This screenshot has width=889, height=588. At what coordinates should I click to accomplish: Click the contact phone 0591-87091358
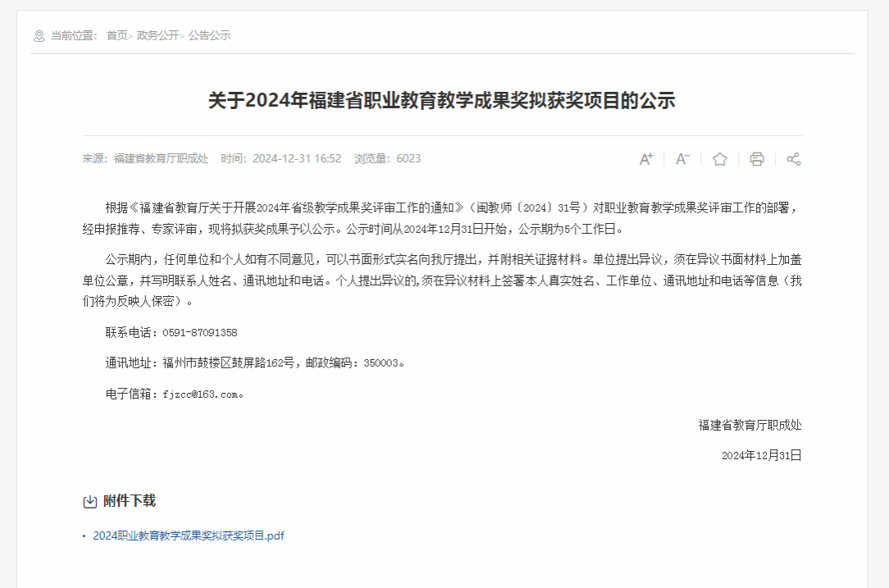[199, 333]
